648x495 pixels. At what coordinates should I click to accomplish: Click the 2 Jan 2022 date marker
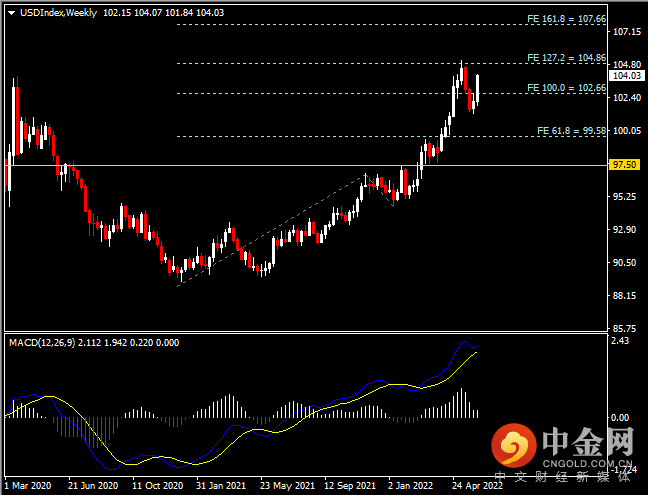[410, 485]
